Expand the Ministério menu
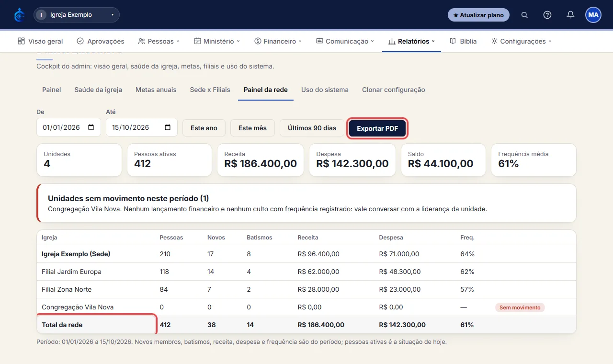613x364 pixels. tap(217, 41)
